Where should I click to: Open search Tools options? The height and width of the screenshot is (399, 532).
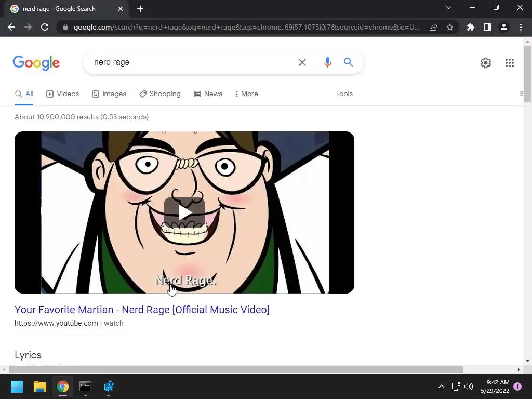[x=344, y=94]
